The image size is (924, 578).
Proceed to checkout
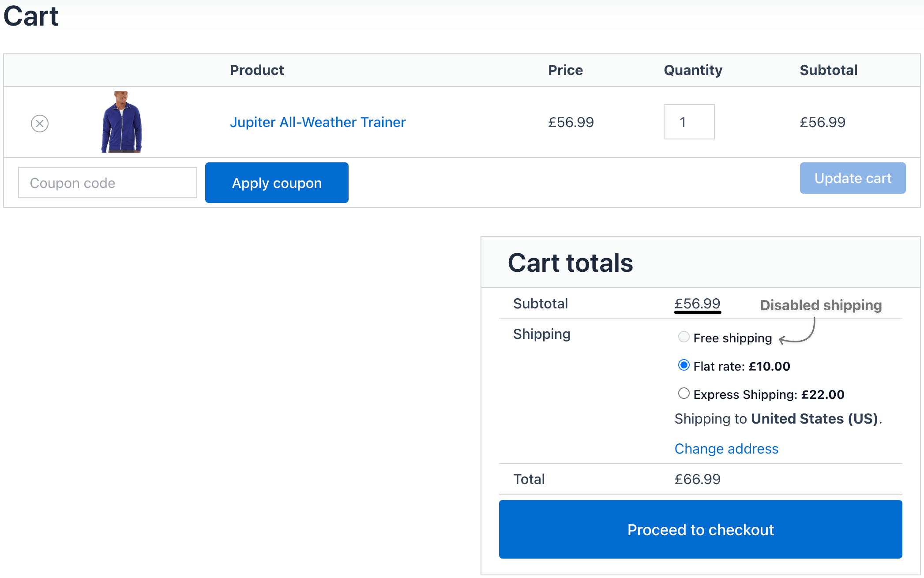point(700,529)
